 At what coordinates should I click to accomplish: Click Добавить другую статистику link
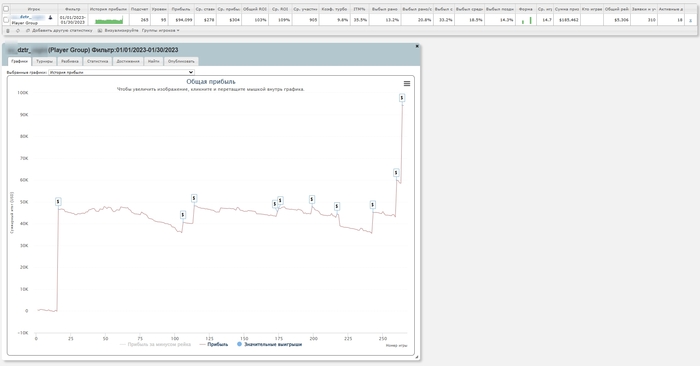[x=59, y=31]
